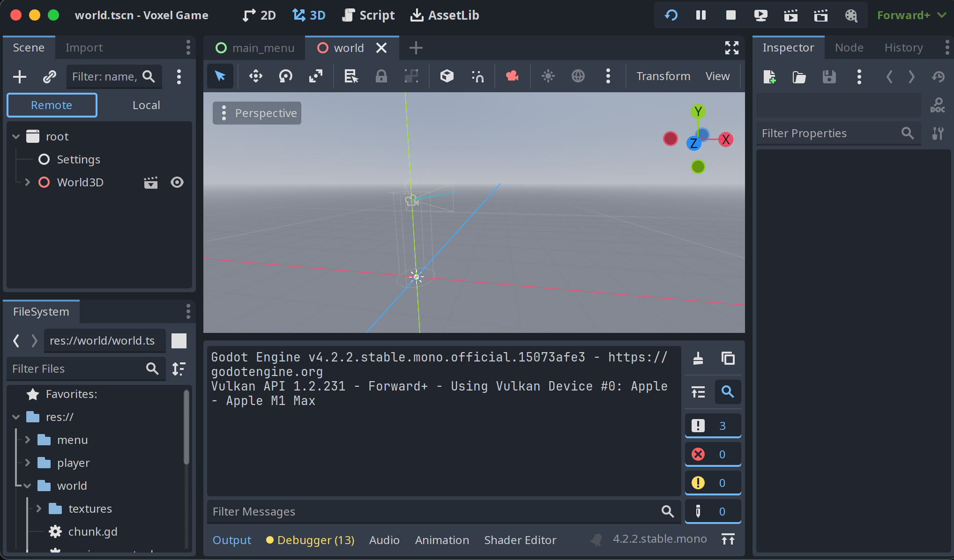Click the lock transform icon
This screenshot has height=560, width=954.
pyautogui.click(x=380, y=75)
